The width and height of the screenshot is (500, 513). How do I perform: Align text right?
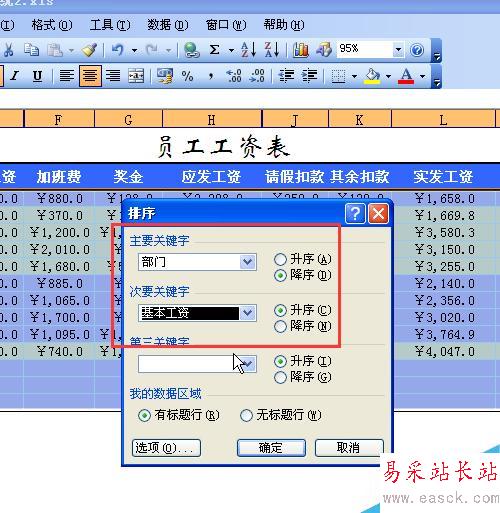tap(113, 76)
